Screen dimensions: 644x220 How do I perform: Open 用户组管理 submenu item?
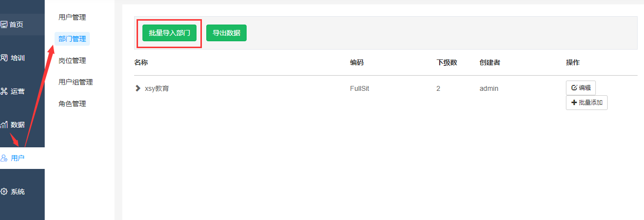[76, 82]
